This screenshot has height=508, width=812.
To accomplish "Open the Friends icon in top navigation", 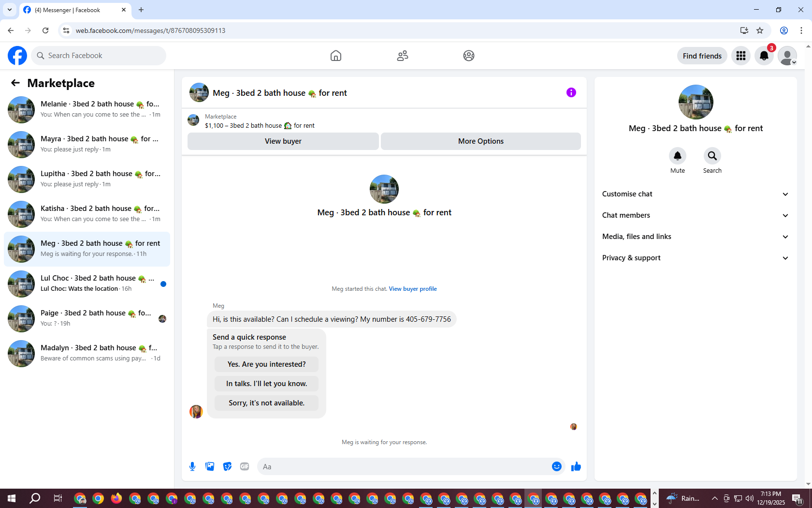I will 403,56.
